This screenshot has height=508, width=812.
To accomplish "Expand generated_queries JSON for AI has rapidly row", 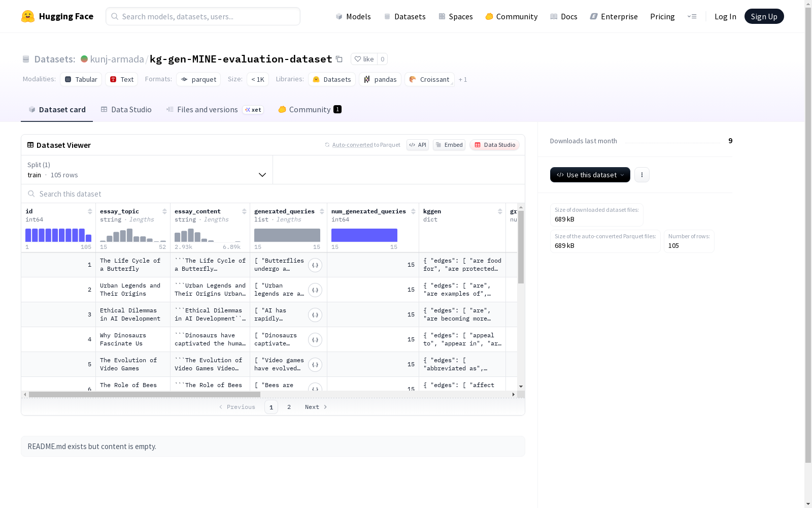I will [315, 314].
